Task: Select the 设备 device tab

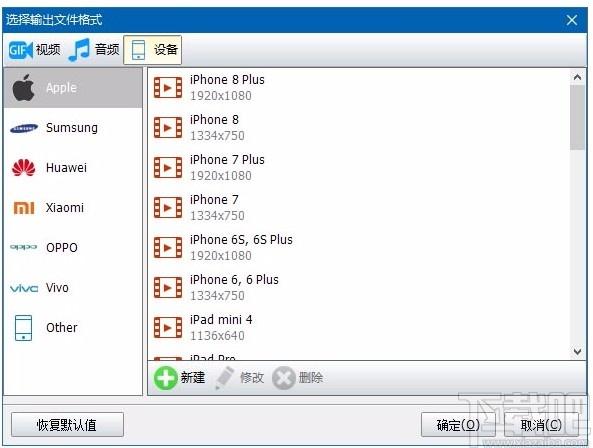Action: pyautogui.click(x=153, y=50)
